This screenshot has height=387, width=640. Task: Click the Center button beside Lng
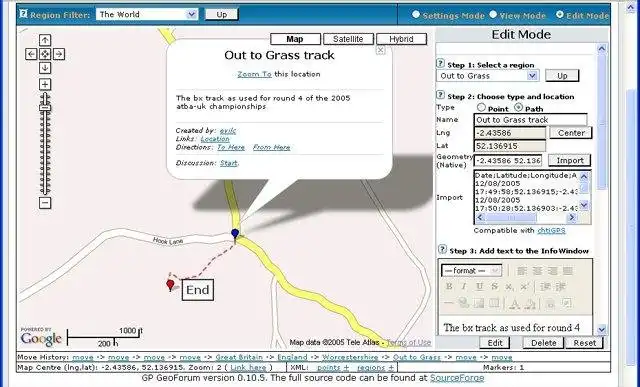click(571, 133)
